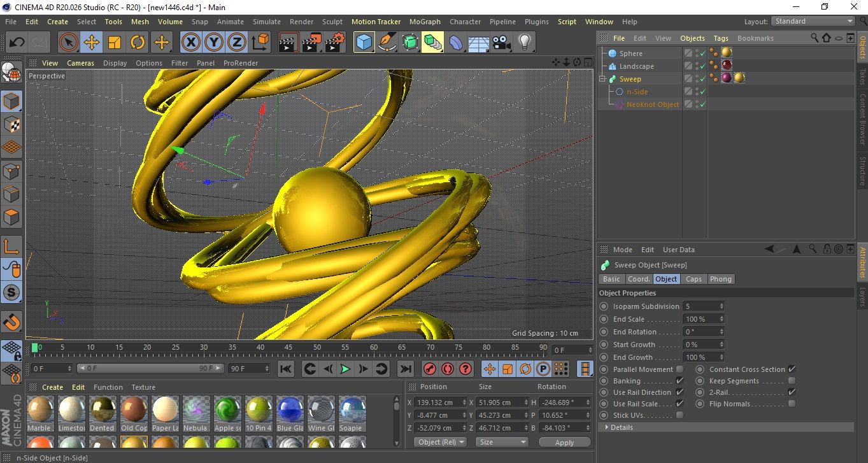Select the Landscape object in the tree
The image size is (868, 463).
pyautogui.click(x=636, y=66)
